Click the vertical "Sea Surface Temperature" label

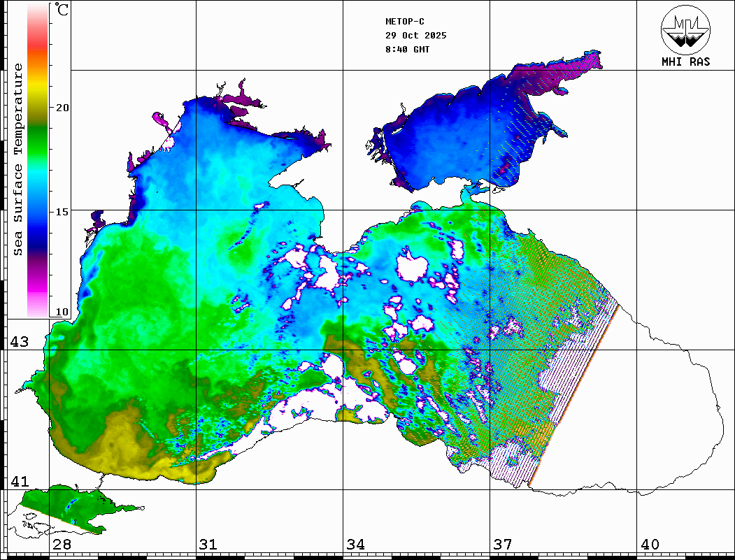18,159
